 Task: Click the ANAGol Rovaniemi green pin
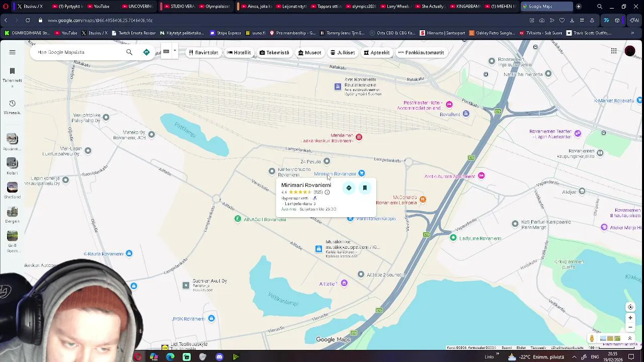pos(238,219)
